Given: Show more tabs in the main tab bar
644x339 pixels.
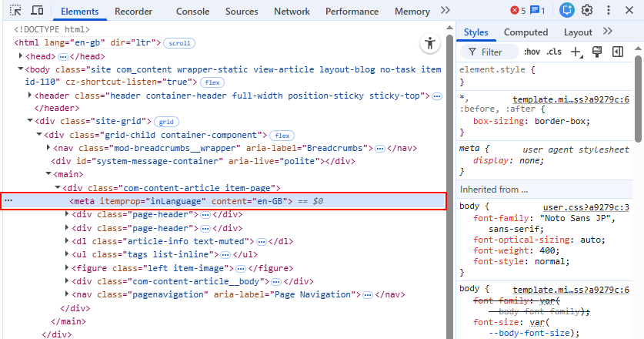Looking at the screenshot, I should click(445, 11).
